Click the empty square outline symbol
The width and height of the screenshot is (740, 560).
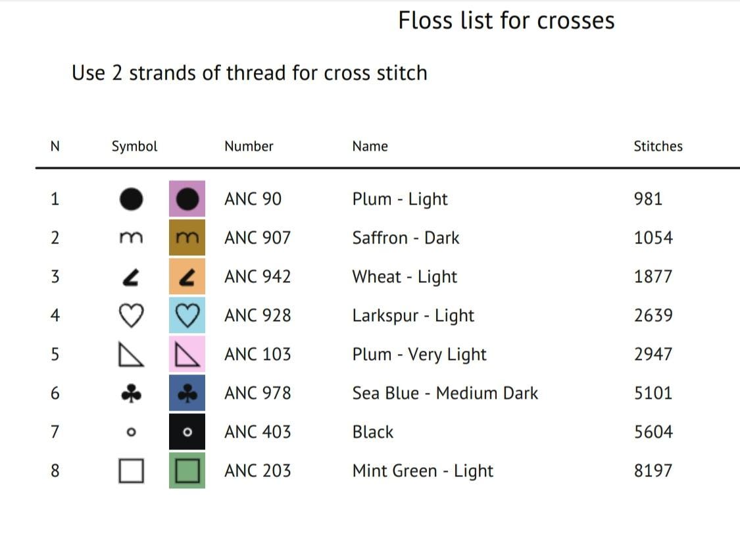click(x=131, y=471)
